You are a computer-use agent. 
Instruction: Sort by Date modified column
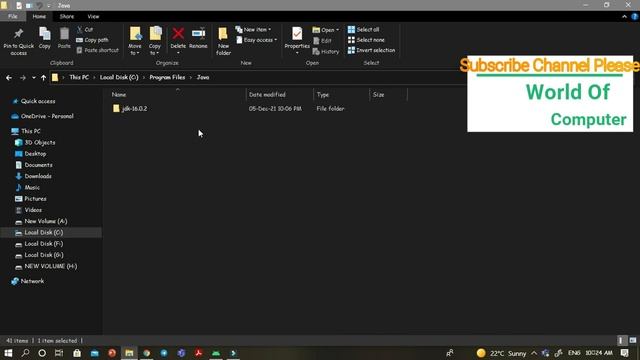280,95
